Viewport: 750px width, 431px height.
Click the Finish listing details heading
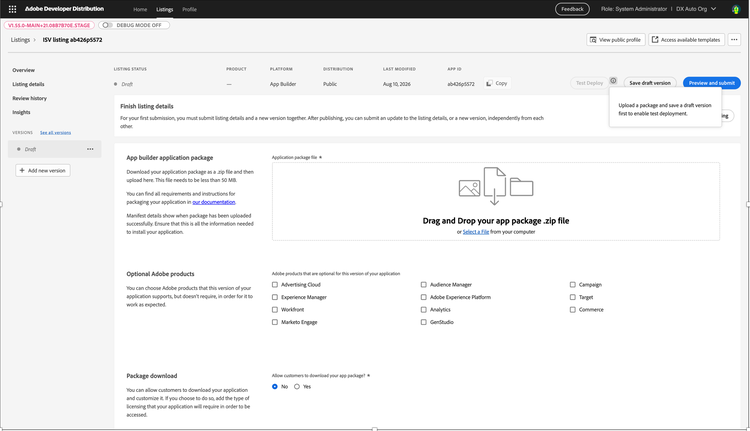point(147,106)
